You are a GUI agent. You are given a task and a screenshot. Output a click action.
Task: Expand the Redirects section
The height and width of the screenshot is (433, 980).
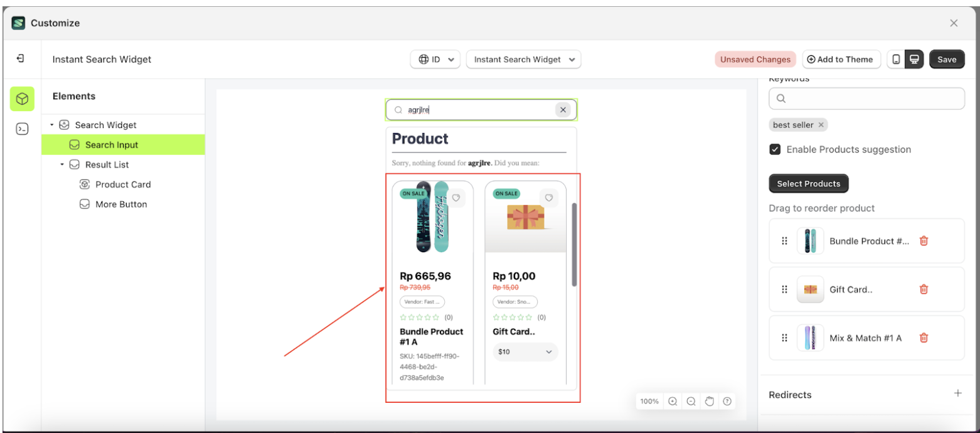pyautogui.click(x=957, y=393)
